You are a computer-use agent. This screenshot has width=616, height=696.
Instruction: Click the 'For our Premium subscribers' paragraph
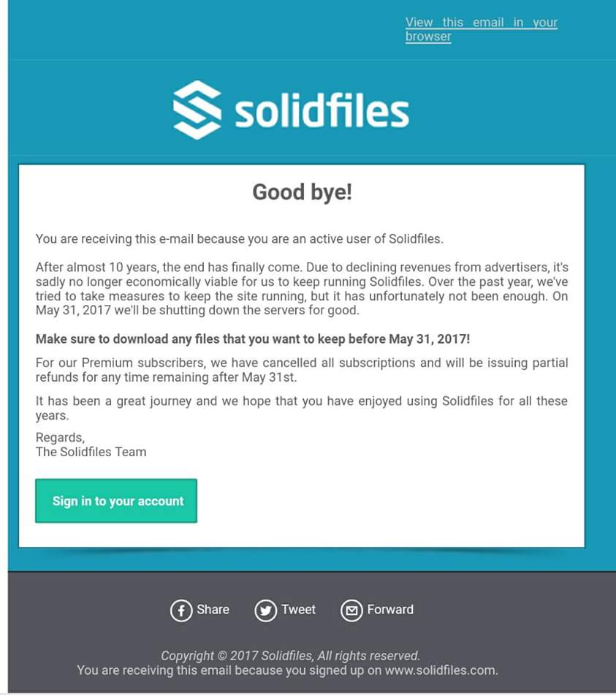click(302, 370)
